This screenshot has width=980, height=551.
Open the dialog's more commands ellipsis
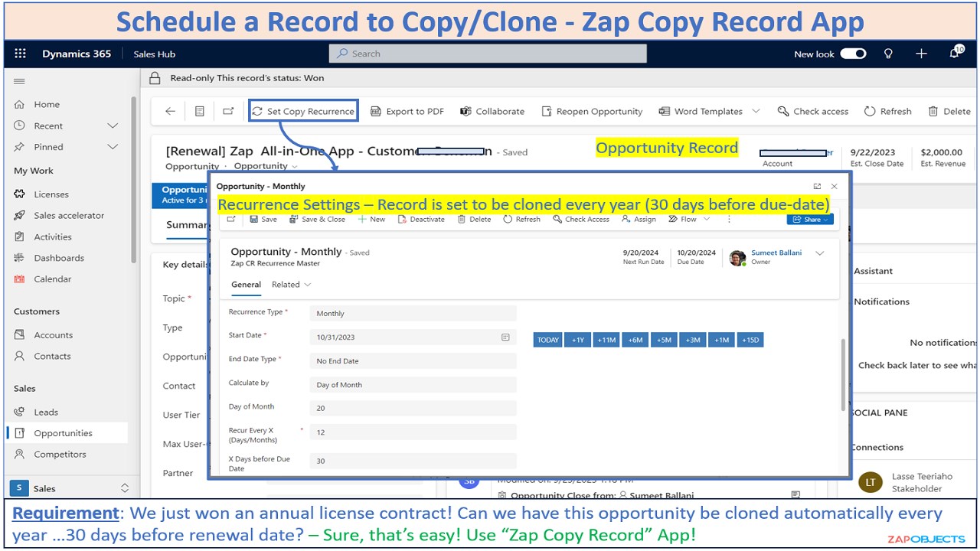[728, 220]
